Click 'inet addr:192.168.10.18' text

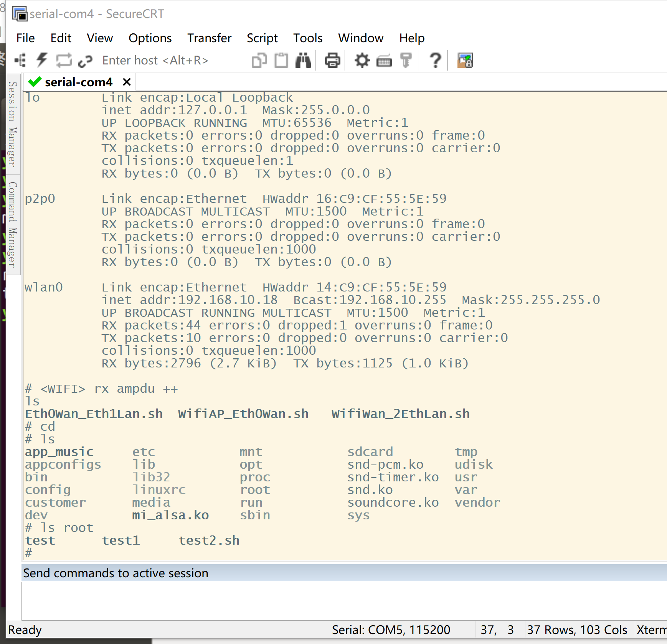[x=190, y=300]
